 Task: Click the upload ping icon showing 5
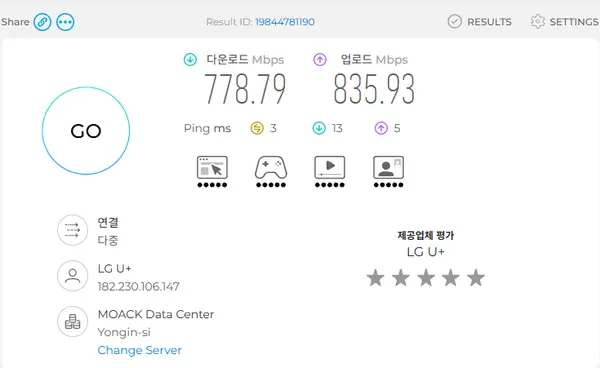click(381, 128)
